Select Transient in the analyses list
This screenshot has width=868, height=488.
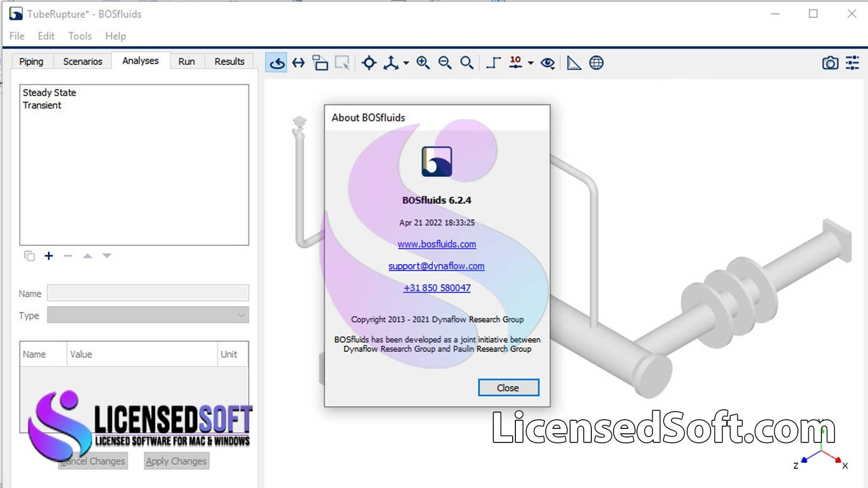point(42,105)
